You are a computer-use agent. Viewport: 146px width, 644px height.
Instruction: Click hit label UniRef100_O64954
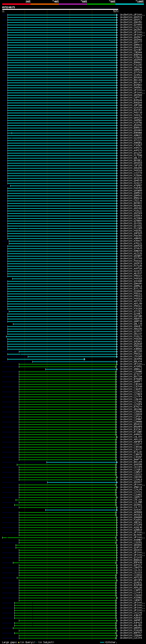[131, 359]
